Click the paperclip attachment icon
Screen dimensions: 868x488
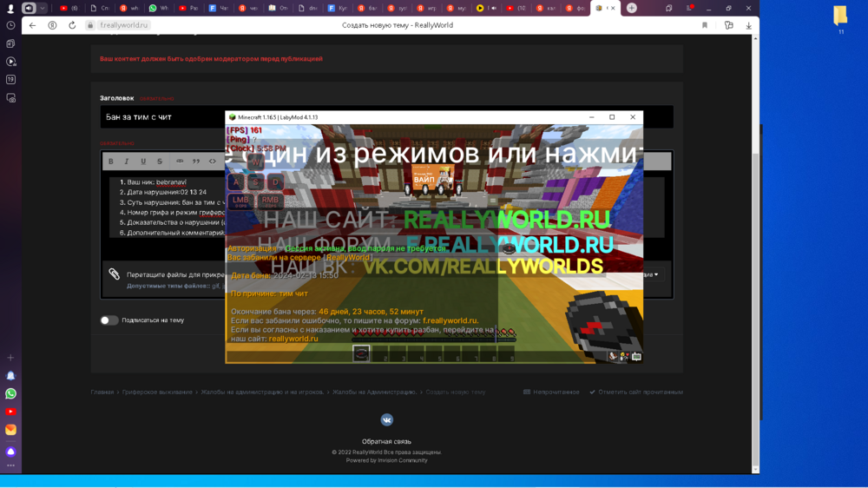tap(114, 274)
